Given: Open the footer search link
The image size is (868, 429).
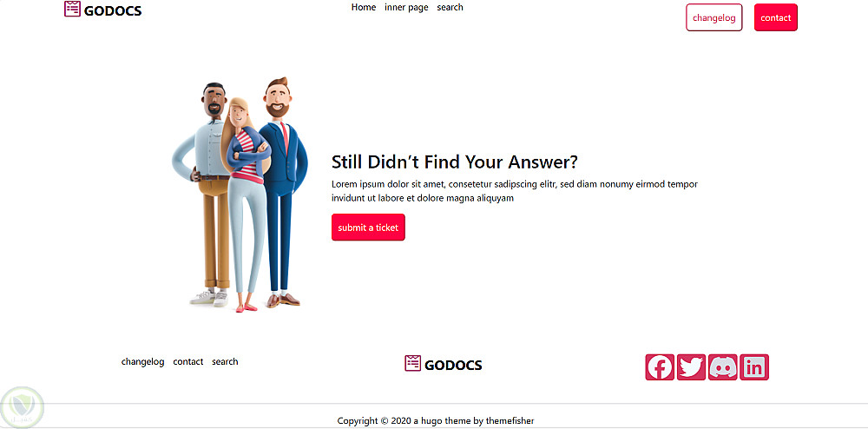Looking at the screenshot, I should [x=225, y=361].
